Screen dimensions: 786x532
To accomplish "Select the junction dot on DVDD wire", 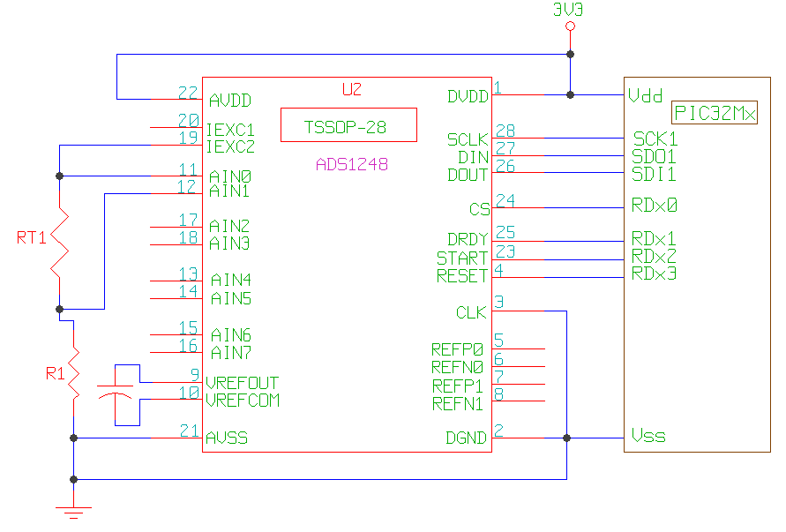I will [x=570, y=94].
